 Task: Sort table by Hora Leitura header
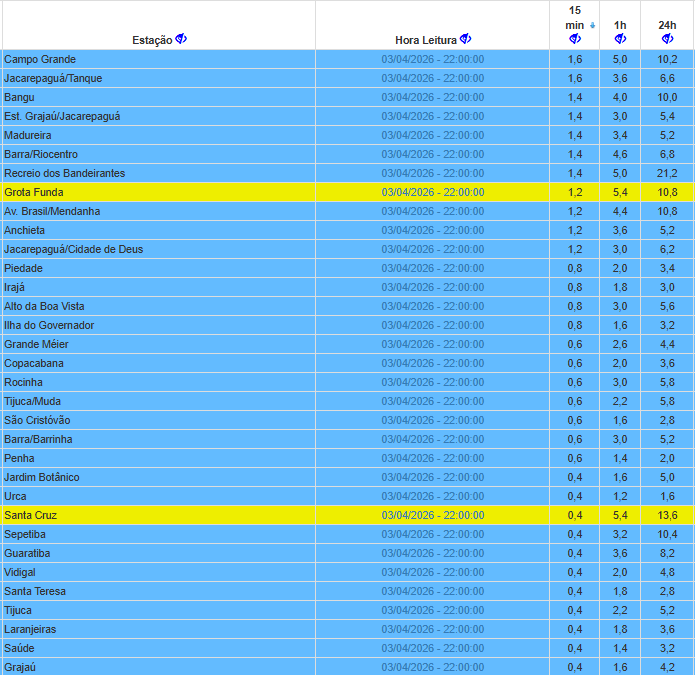click(426, 40)
